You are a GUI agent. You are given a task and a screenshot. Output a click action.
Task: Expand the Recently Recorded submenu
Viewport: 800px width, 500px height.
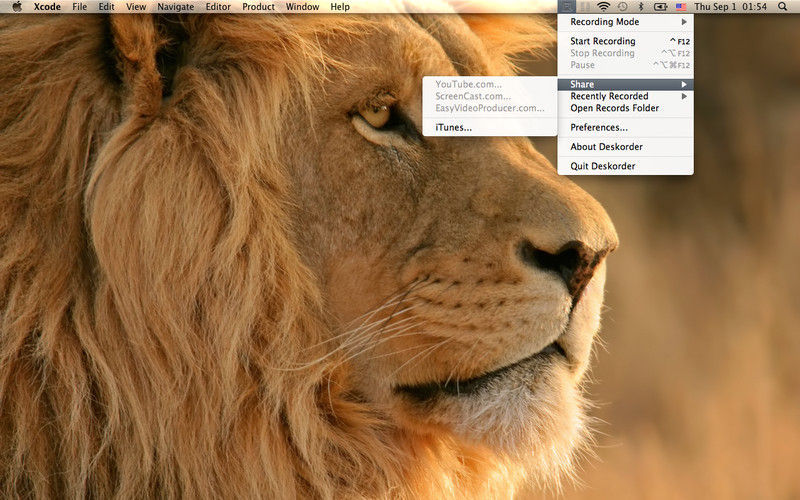coord(626,96)
